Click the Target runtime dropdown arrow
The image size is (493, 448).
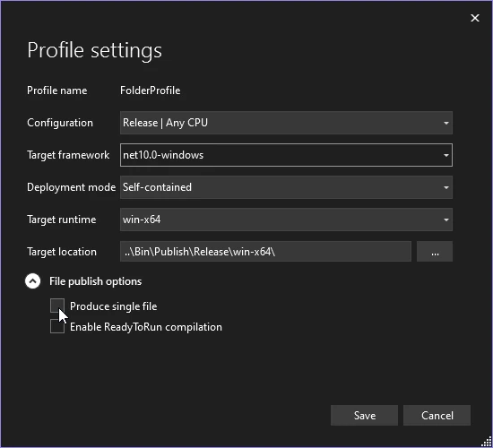point(445,220)
